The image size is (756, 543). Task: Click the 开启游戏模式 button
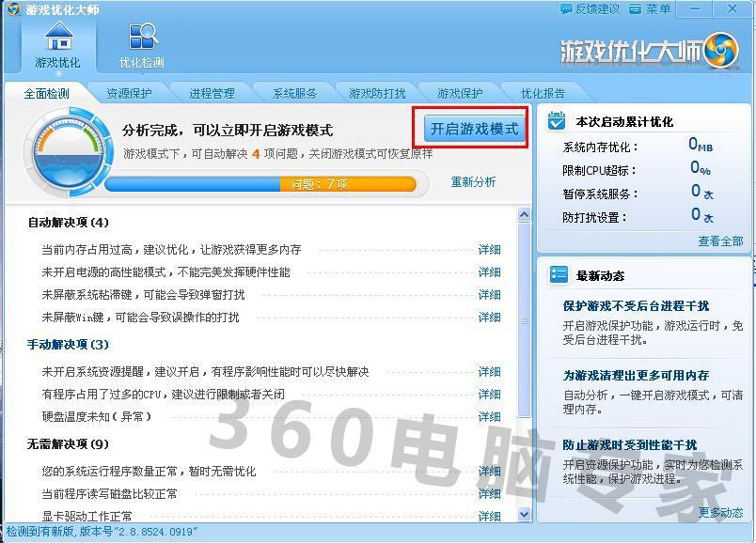click(x=474, y=129)
